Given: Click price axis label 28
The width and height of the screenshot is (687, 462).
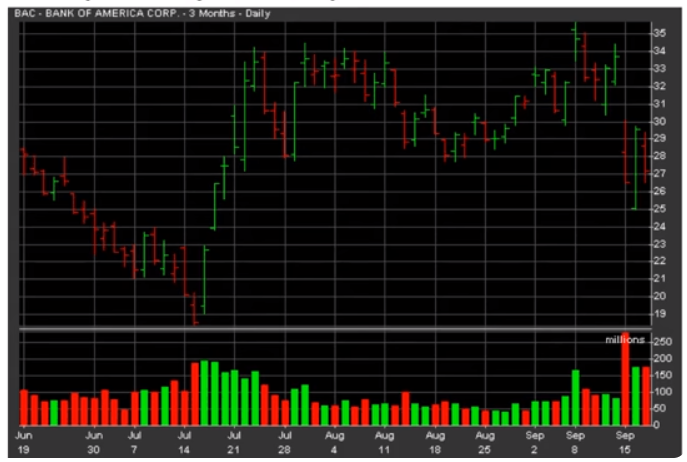Looking at the screenshot, I should click(x=660, y=156).
